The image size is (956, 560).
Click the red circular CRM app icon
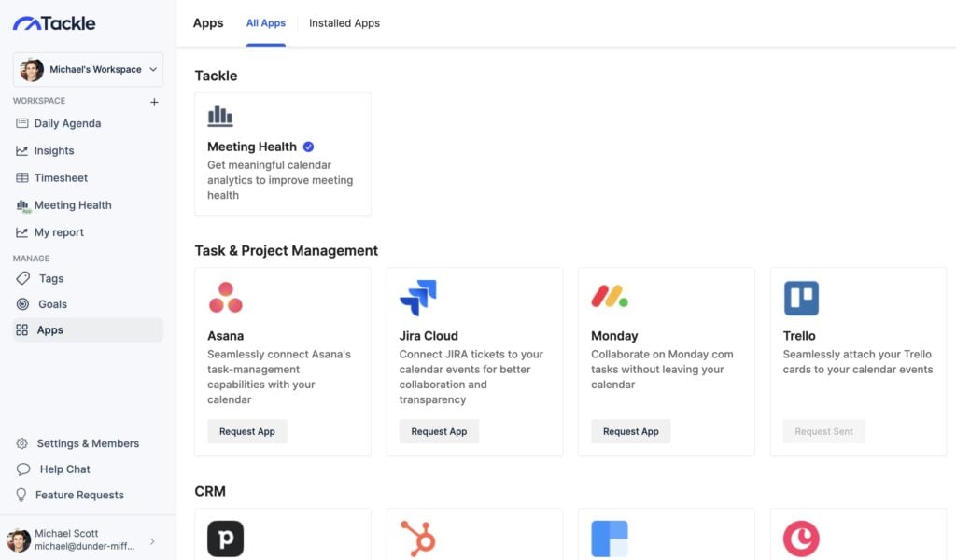(x=801, y=539)
